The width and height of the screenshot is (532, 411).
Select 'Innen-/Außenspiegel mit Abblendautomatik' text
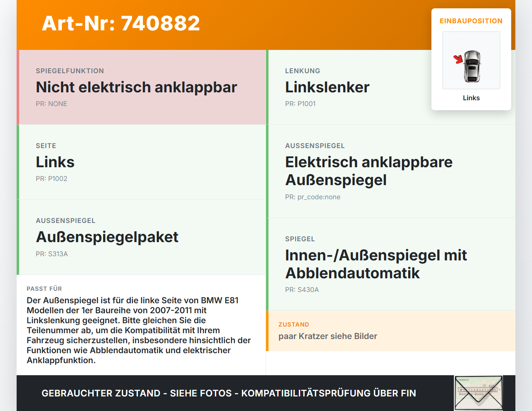coord(376,264)
